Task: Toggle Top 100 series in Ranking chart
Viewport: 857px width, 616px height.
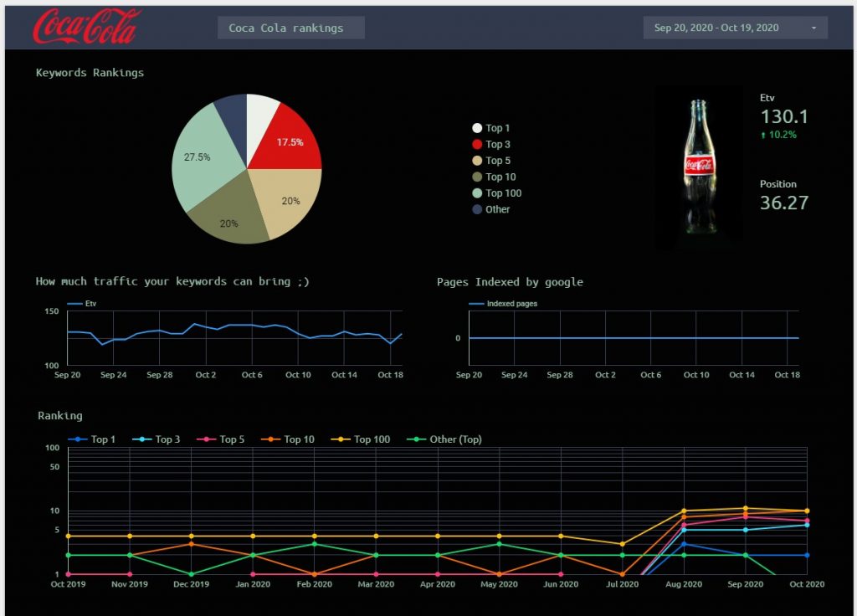Action: point(360,439)
